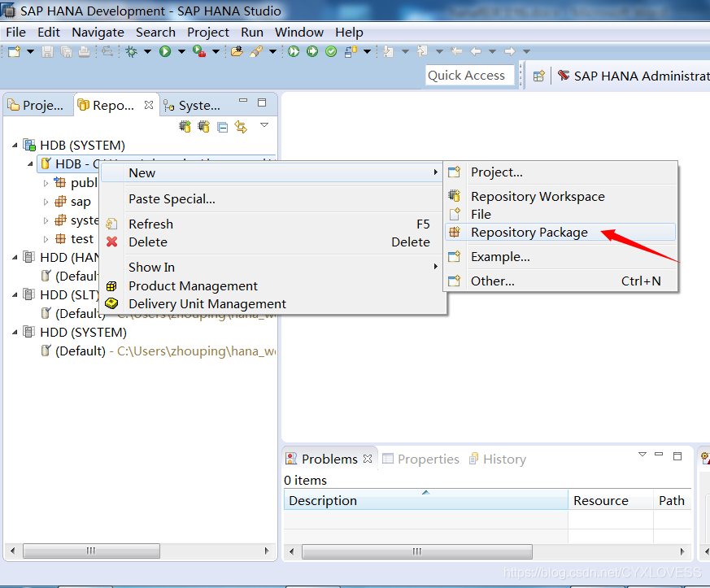Screen dimensions: 710x588
Task: Click the Search flashlight toolbar icon
Action: tap(256, 51)
